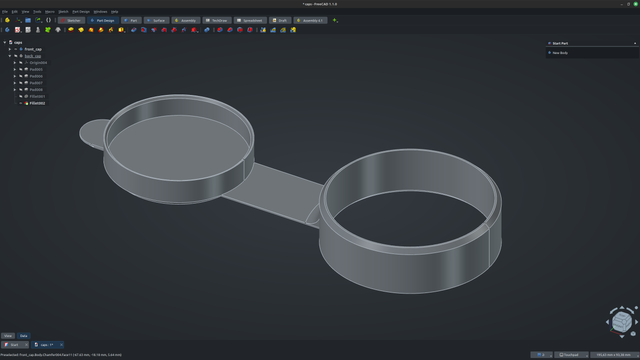
Task: Select the Fillet tool icon
Action: point(220,30)
